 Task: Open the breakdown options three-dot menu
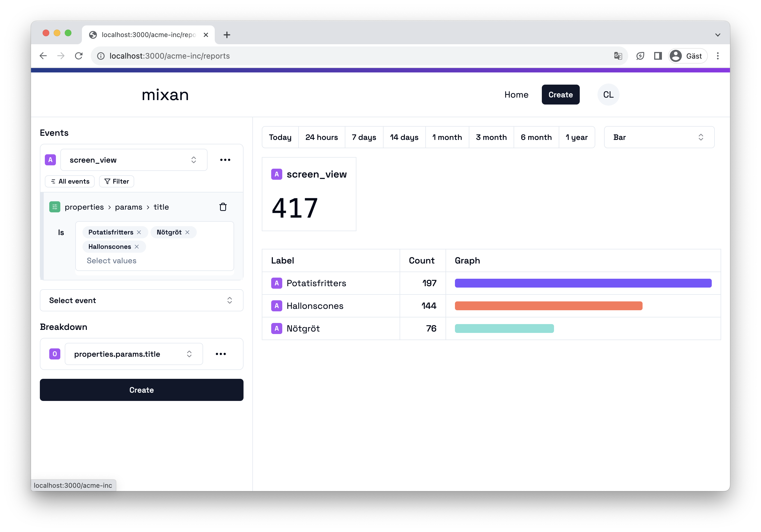pyautogui.click(x=221, y=354)
